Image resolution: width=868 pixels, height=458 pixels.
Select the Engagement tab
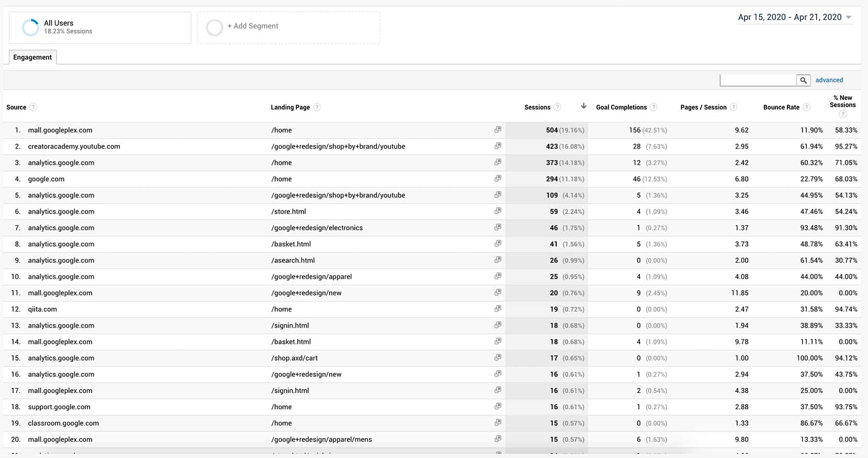[32, 57]
